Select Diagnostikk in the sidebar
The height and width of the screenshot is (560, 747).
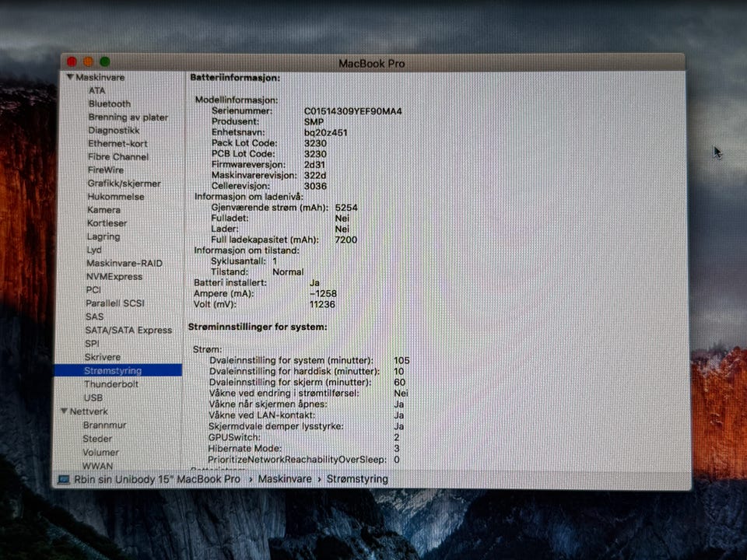[x=114, y=131]
